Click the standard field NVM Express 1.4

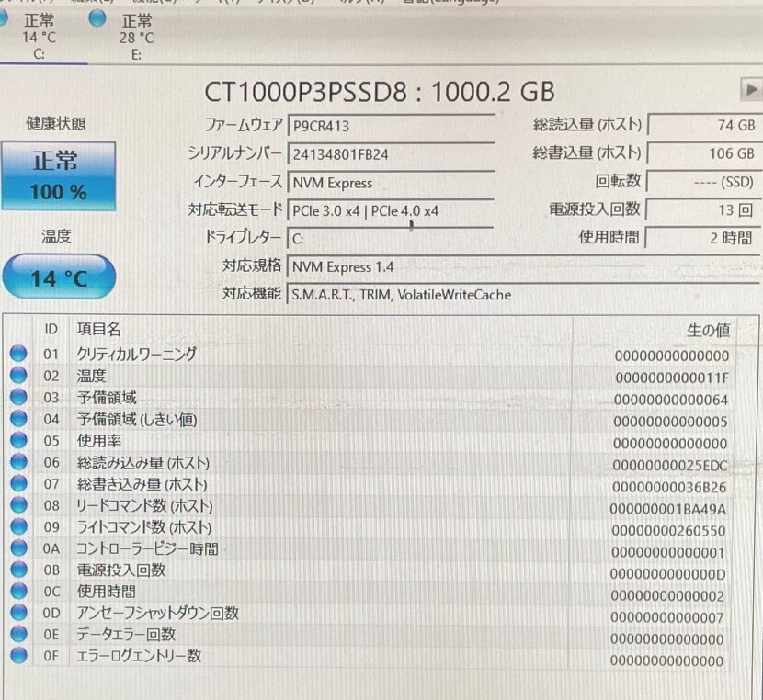coord(525,267)
